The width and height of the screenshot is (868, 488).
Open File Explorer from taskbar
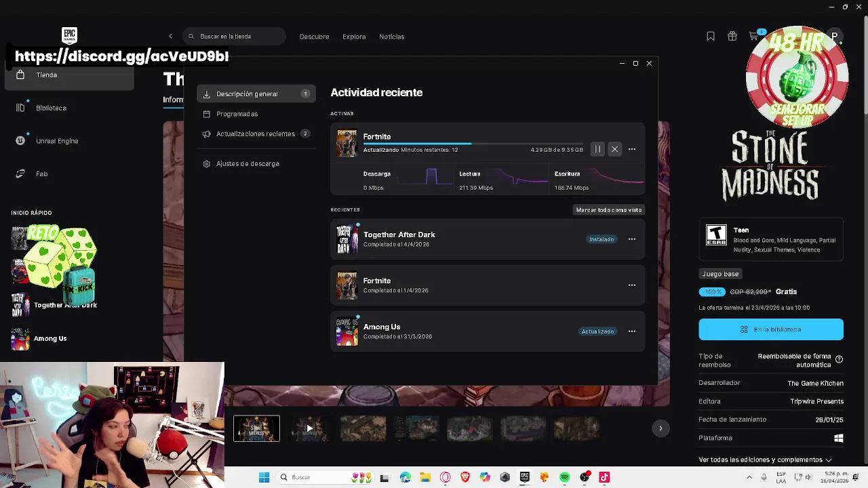[425, 478]
